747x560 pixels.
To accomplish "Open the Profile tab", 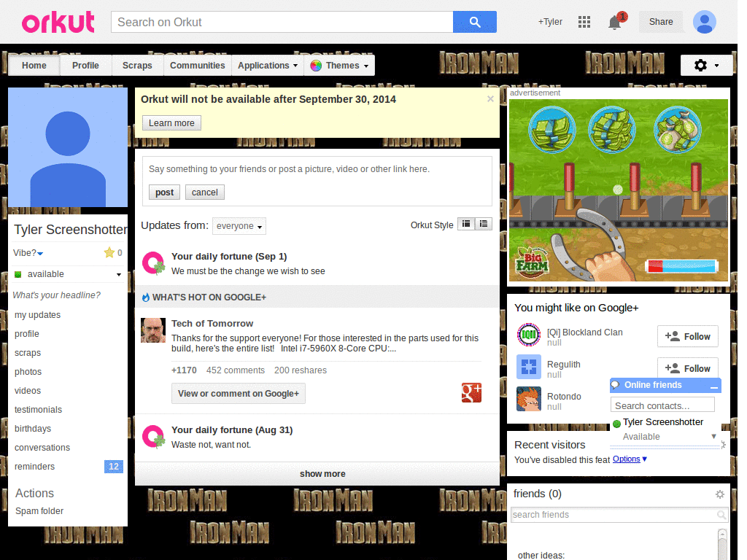I will 86,65.
